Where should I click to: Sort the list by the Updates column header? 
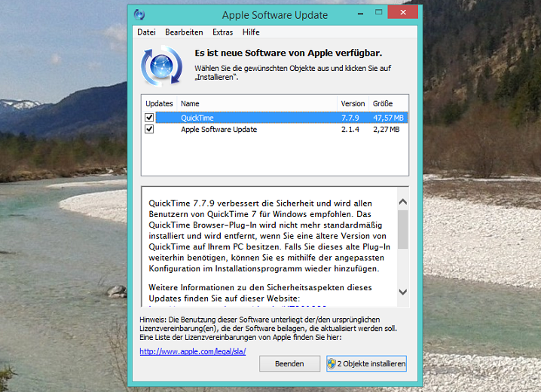tap(159, 103)
